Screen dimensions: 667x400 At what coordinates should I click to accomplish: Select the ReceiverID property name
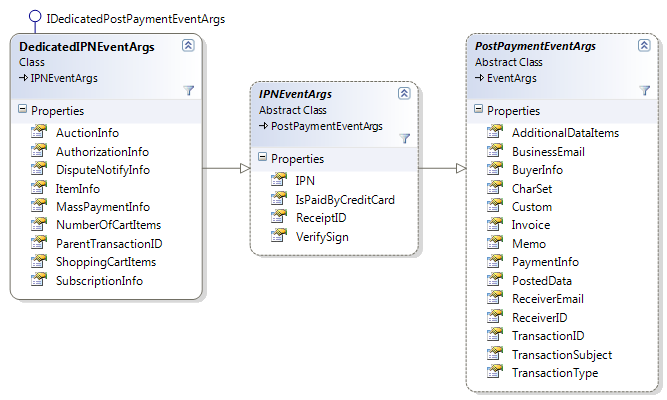(x=540, y=318)
